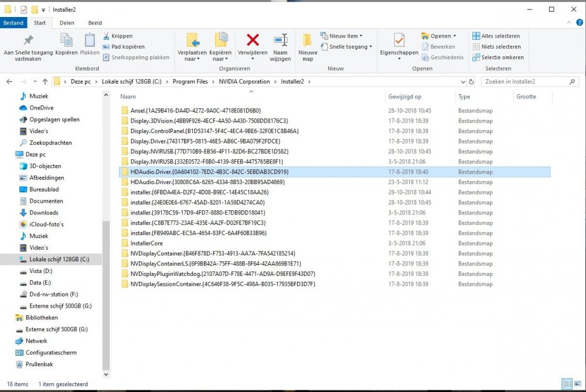Open the Verplaatsen naar dropdown
586x392 pixels.
coord(192,56)
